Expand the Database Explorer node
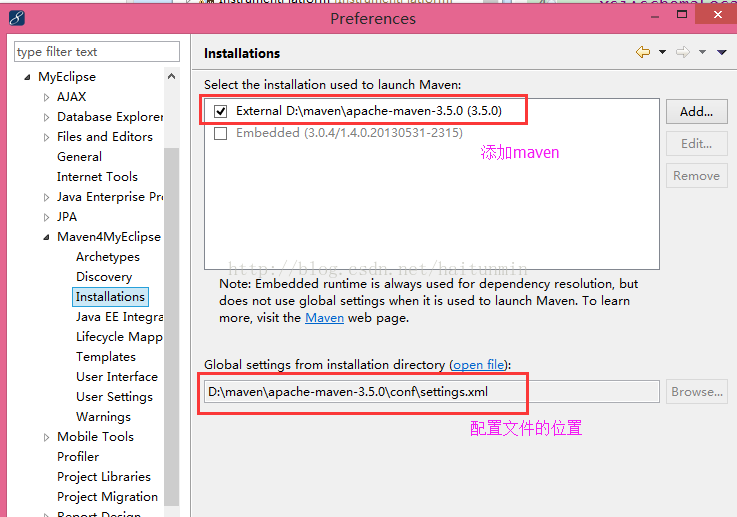 point(46,117)
